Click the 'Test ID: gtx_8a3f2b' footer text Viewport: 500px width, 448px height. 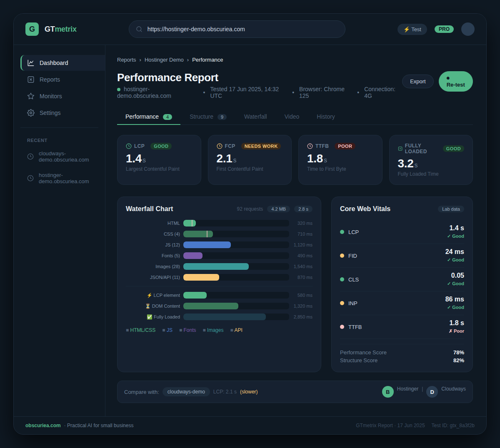pyautogui.click(x=453, y=426)
